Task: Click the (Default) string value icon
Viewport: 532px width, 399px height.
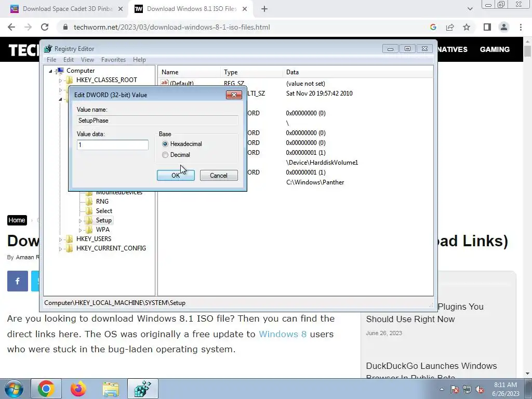Action: [165, 83]
